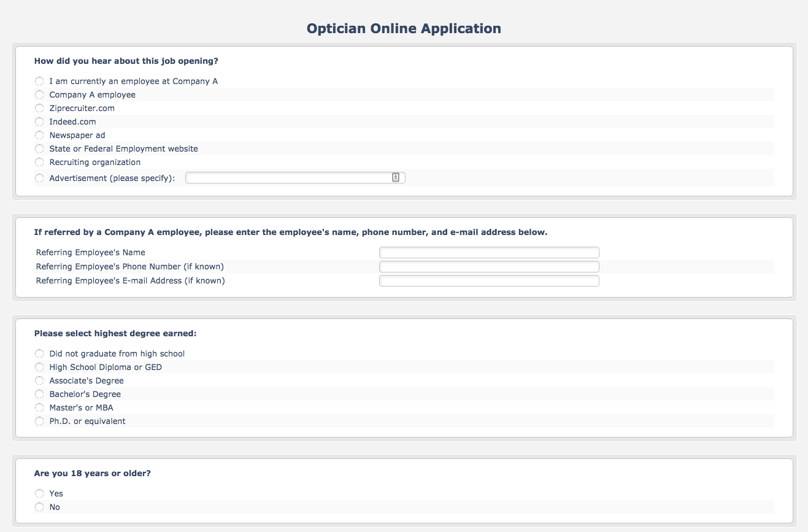Select the Newspaper ad option

(39, 135)
